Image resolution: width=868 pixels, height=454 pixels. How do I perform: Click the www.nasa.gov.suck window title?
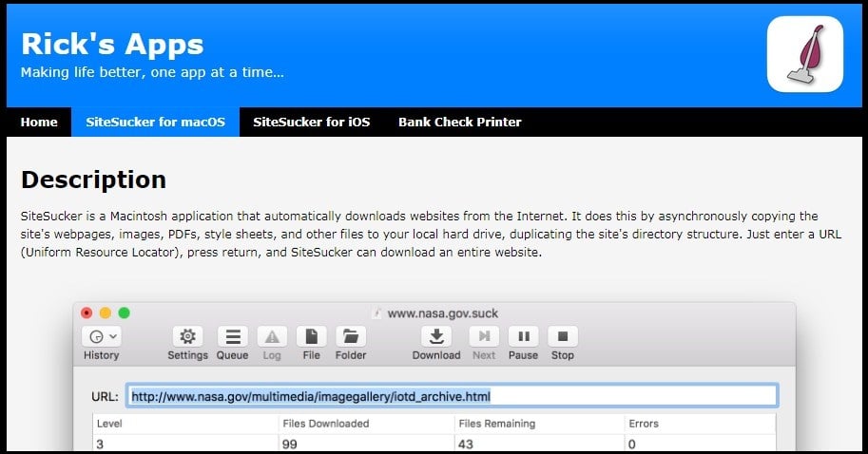[x=442, y=313]
